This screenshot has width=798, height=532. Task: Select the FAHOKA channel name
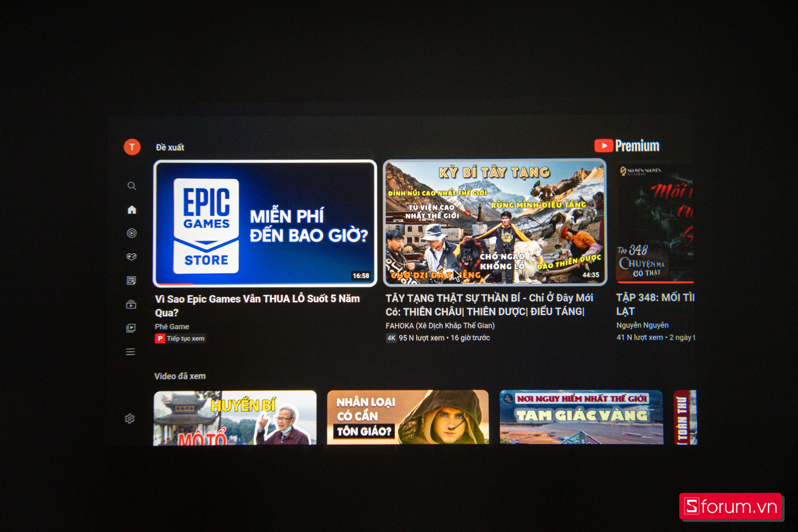pyautogui.click(x=440, y=326)
